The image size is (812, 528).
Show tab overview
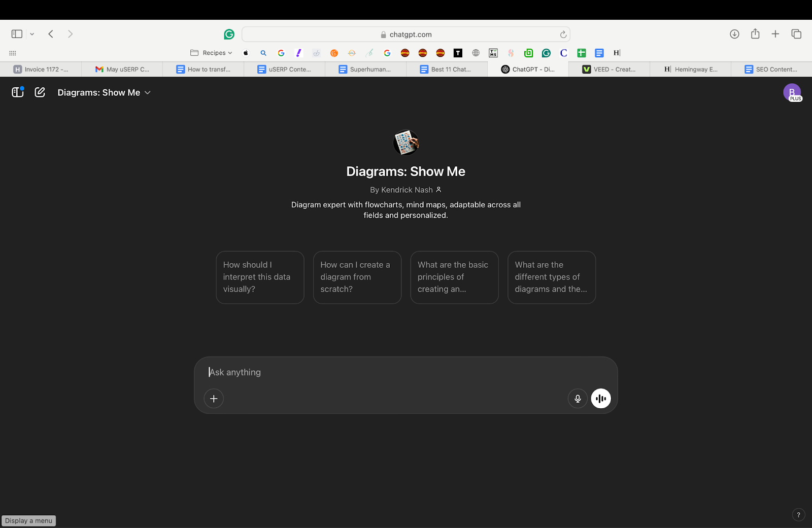coord(796,34)
